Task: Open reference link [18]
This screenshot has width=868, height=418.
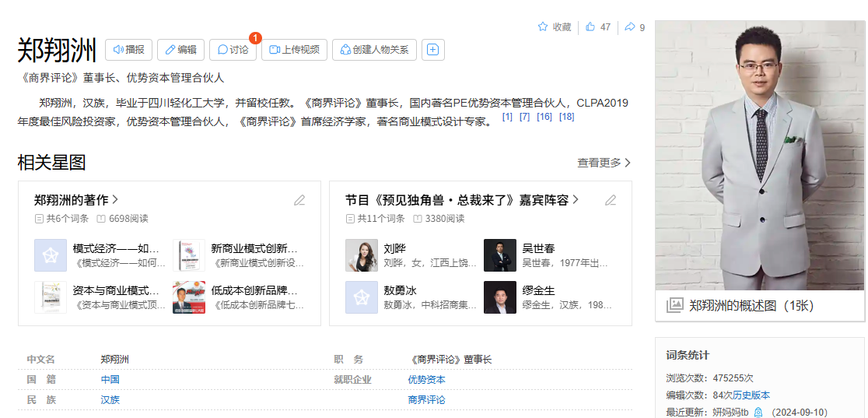Action: click(x=566, y=117)
